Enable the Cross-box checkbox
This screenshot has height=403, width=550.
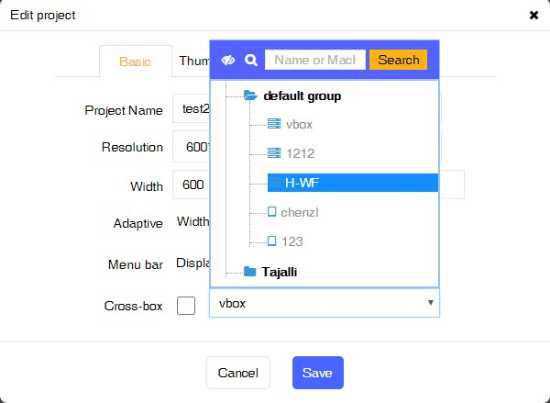coord(186,305)
